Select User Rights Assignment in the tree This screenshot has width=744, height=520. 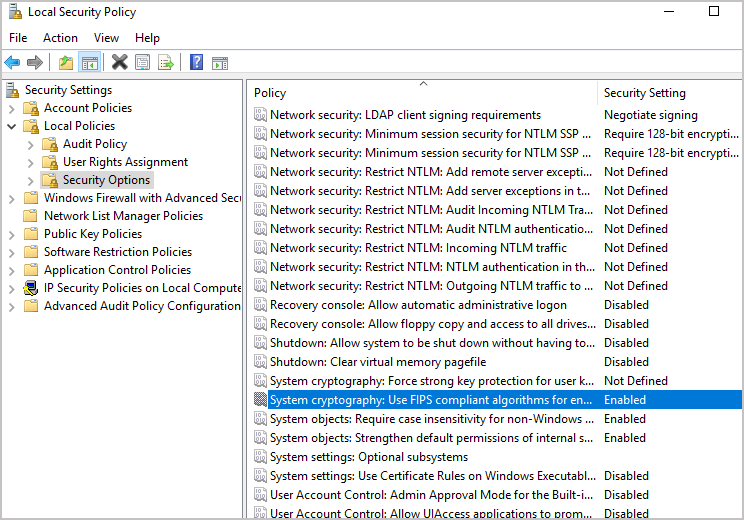click(x=125, y=162)
